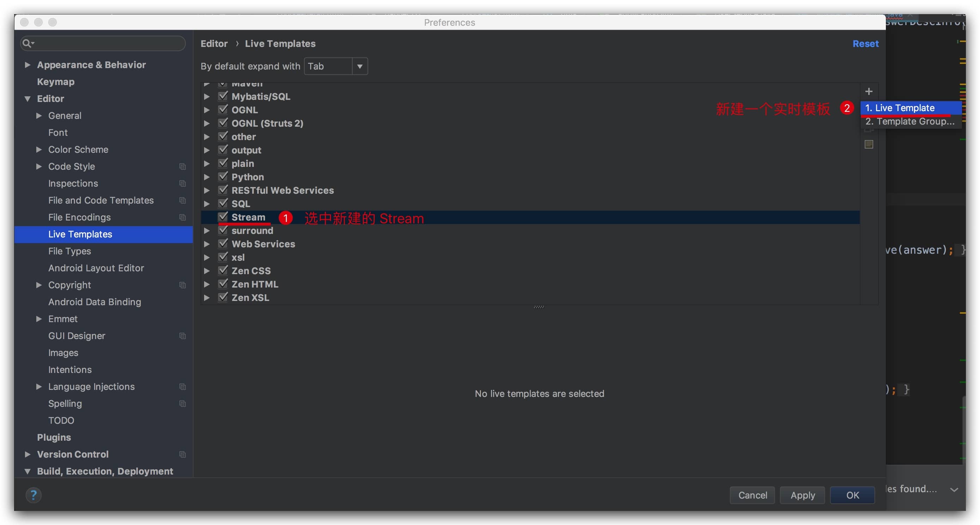Click the settings search field
The image size is (980, 525).
tap(103, 43)
